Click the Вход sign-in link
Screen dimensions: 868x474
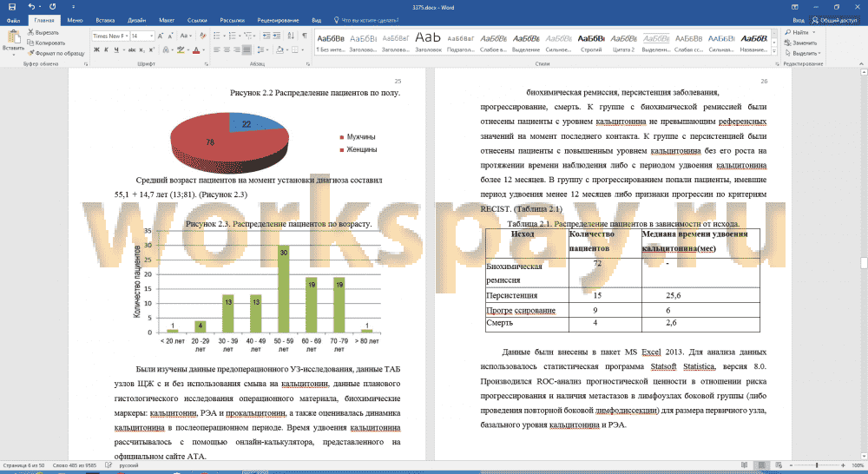tap(799, 20)
